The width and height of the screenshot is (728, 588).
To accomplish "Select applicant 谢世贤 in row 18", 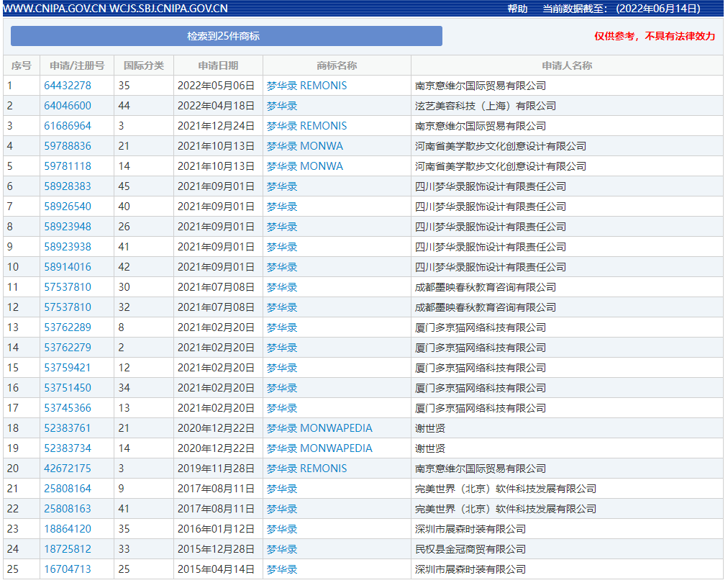I will click(x=430, y=428).
